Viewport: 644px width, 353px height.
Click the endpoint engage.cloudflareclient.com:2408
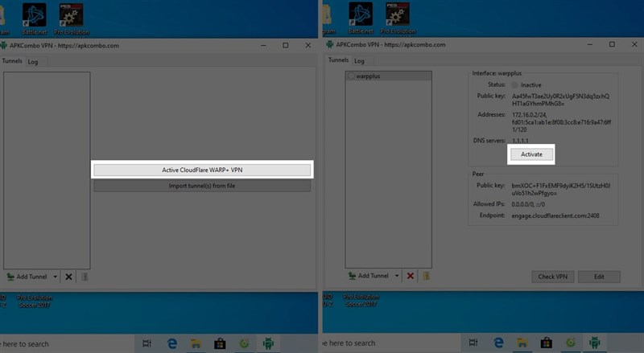555,215
